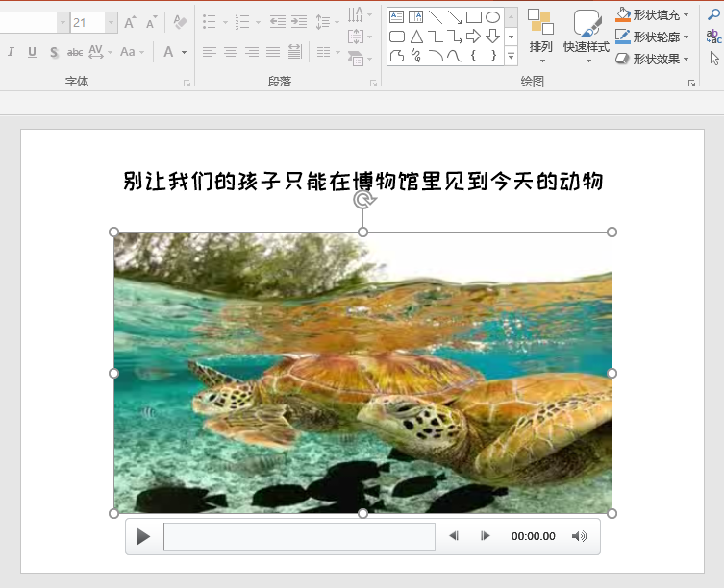The image size is (724, 588).
Task: Apply font color A button
Action: (x=168, y=52)
